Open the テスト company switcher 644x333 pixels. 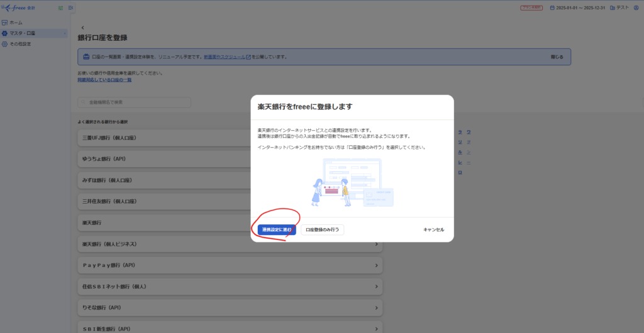pyautogui.click(x=619, y=8)
